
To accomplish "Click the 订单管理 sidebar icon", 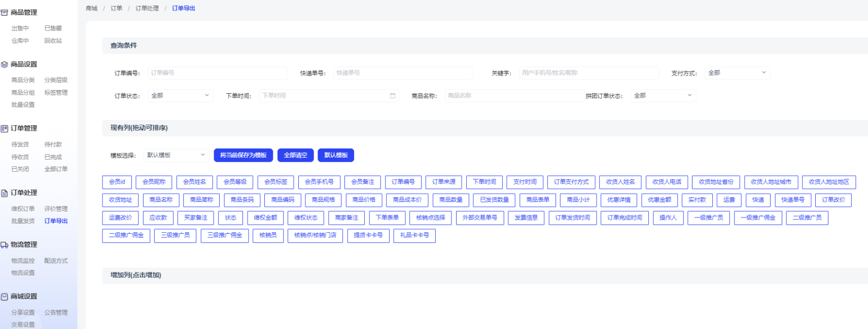I will click(x=4, y=129).
